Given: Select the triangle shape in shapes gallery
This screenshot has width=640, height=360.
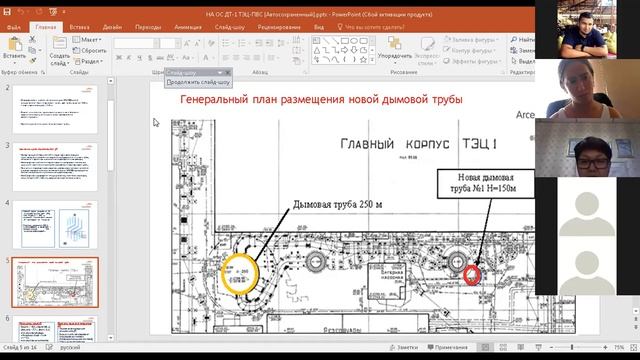Looking at the screenshot, I should click(317, 50).
